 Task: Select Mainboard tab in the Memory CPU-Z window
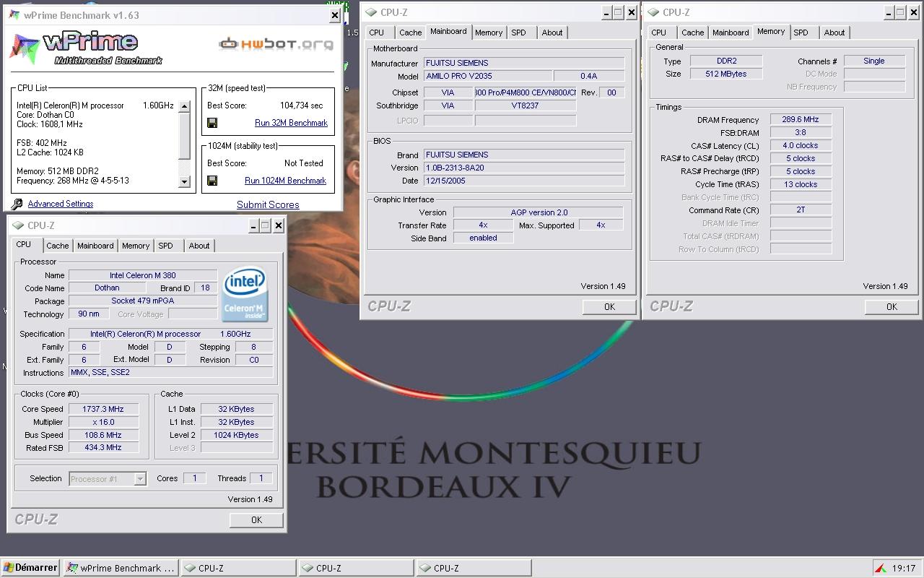731,33
